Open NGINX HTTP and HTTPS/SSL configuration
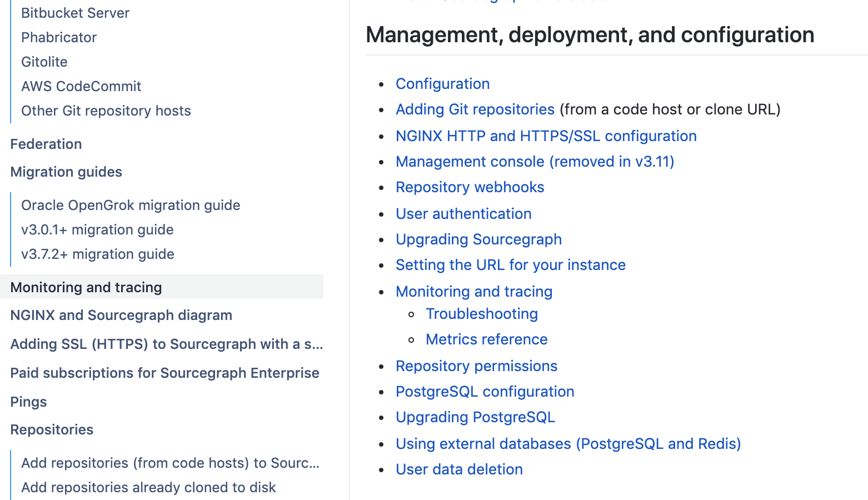 pyautogui.click(x=546, y=136)
